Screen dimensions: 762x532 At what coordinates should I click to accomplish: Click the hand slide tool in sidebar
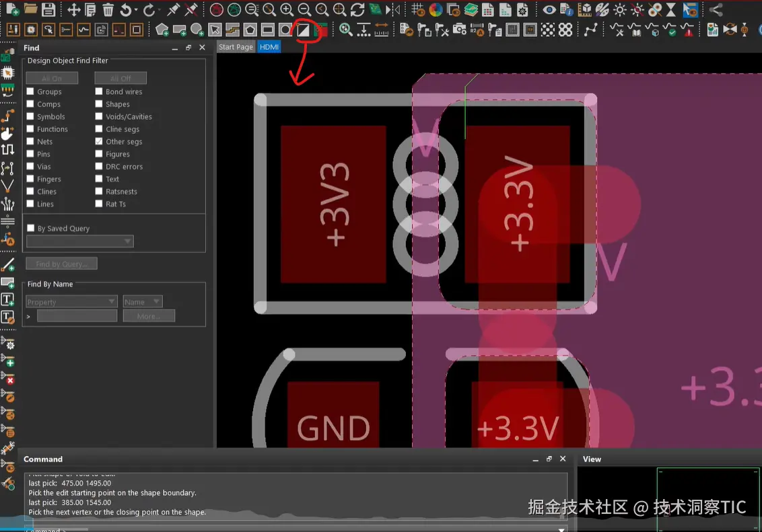coord(8,133)
